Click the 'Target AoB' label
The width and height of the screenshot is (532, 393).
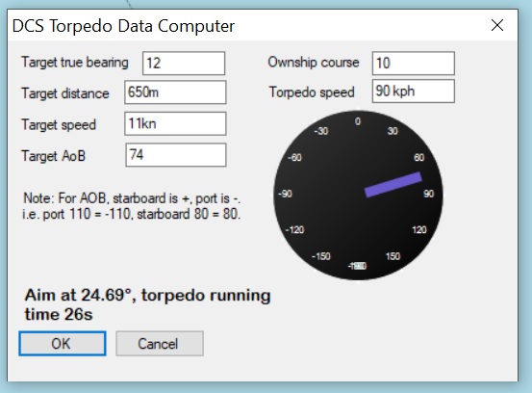click(x=54, y=156)
